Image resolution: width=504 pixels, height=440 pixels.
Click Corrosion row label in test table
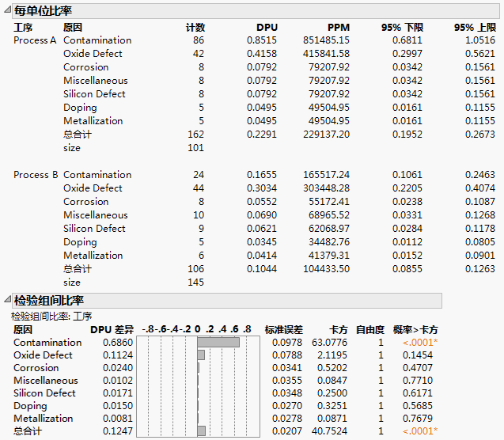(x=36, y=368)
